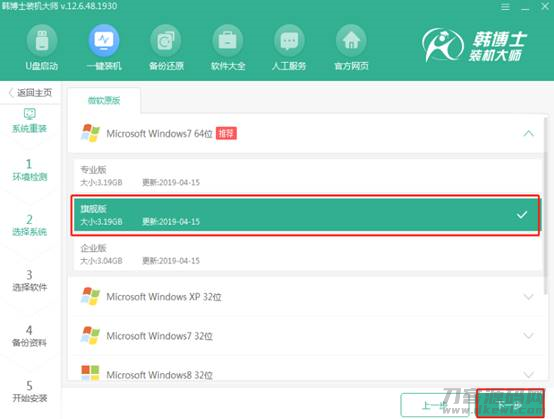Expand the Windows7 32位 chevron
This screenshot has width=554, height=419.
point(529,336)
